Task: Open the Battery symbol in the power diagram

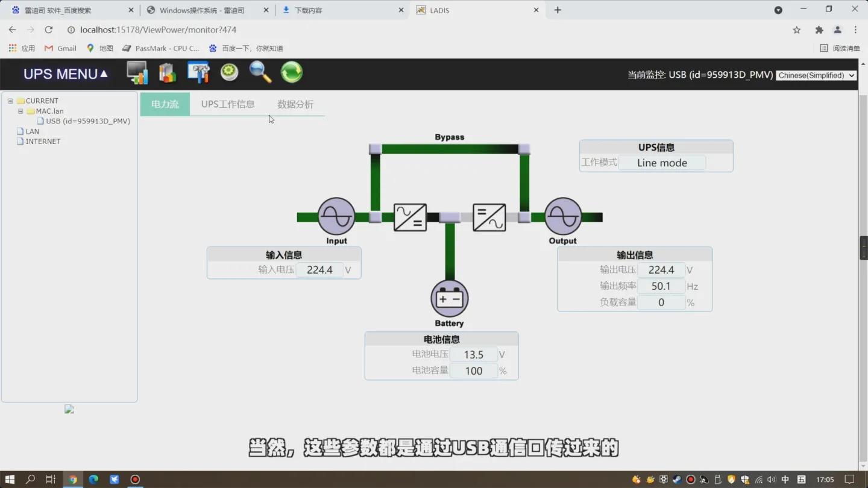Action: click(x=449, y=298)
